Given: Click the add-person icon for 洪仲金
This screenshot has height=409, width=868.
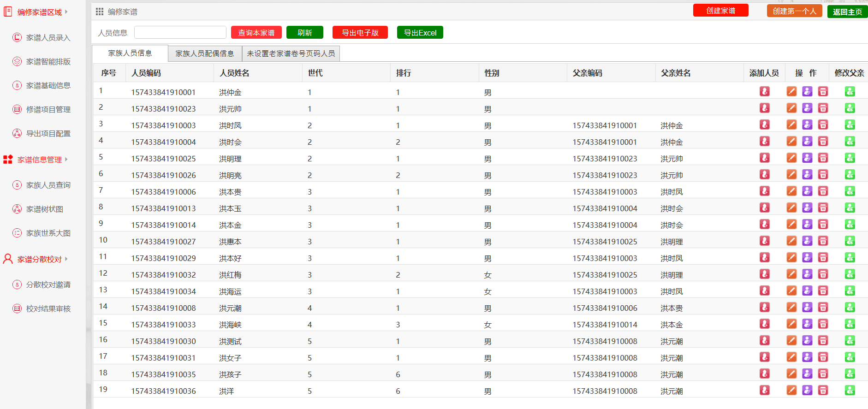Looking at the screenshot, I should click(x=765, y=91).
